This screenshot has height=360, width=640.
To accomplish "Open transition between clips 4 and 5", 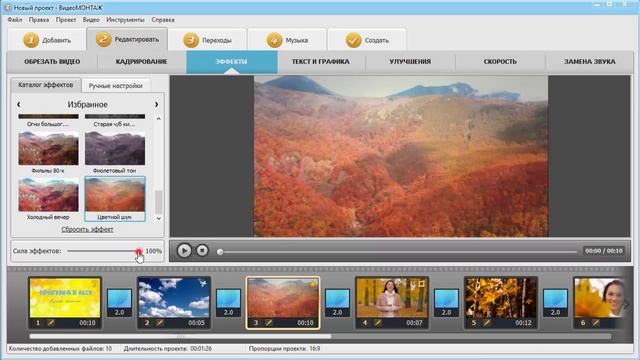I will (x=446, y=303).
